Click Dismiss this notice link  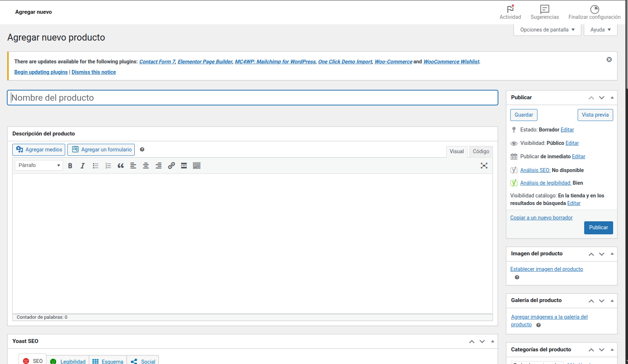click(x=94, y=72)
